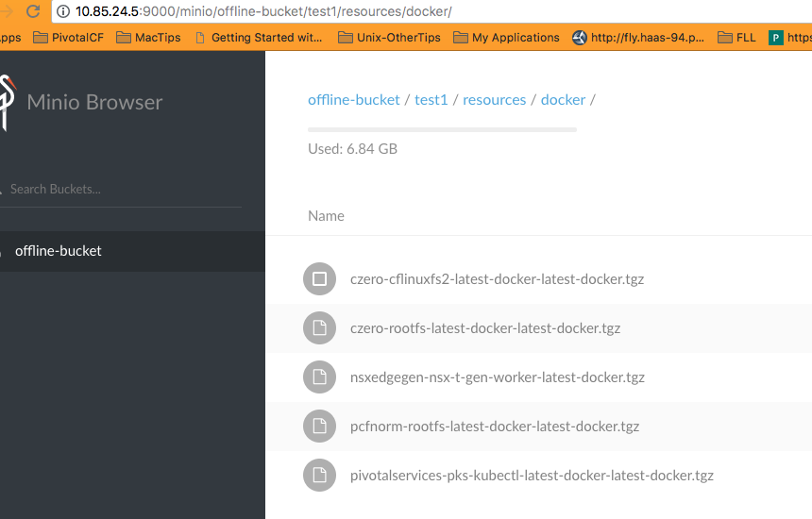
Task: Select file icon for pivotalservices-pks-kubectl tgz
Action: point(319,475)
